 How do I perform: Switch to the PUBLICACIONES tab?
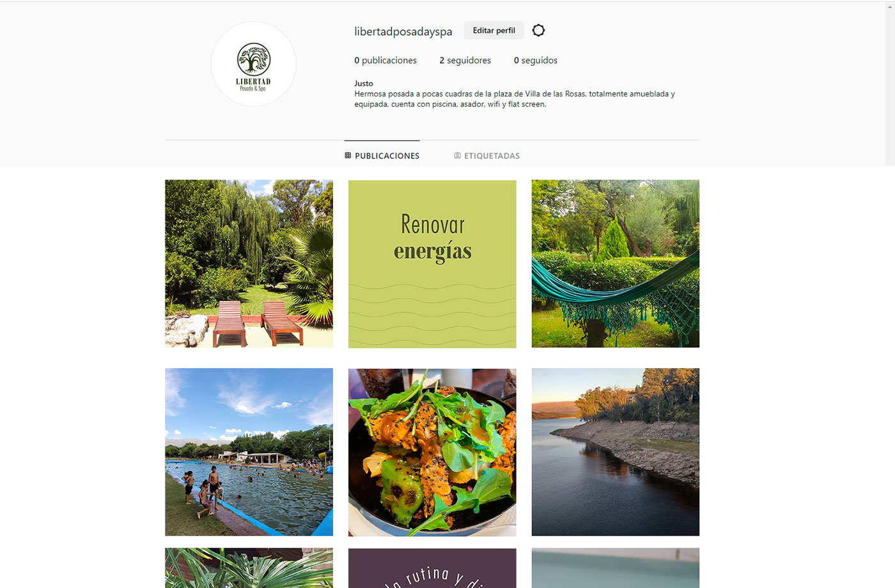pyautogui.click(x=382, y=155)
